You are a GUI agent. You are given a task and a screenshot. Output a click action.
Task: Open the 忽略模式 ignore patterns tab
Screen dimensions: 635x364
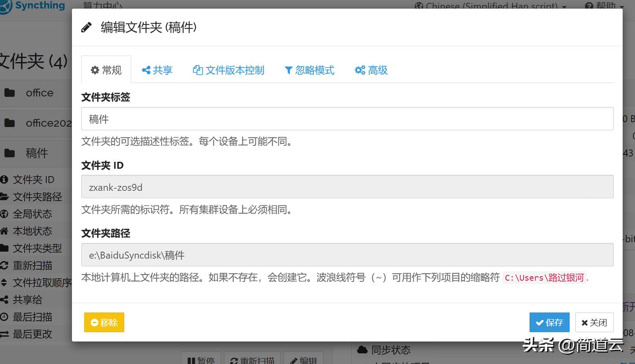310,70
